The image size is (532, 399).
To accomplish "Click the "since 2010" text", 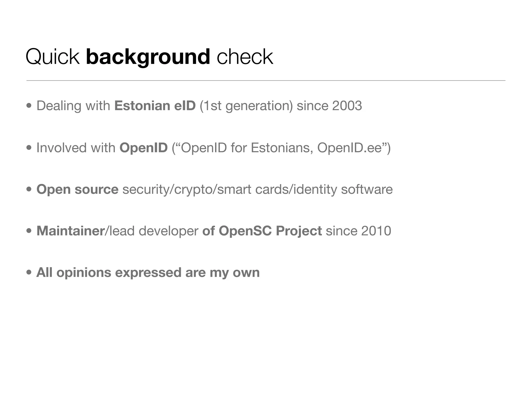I will pos(358,231).
